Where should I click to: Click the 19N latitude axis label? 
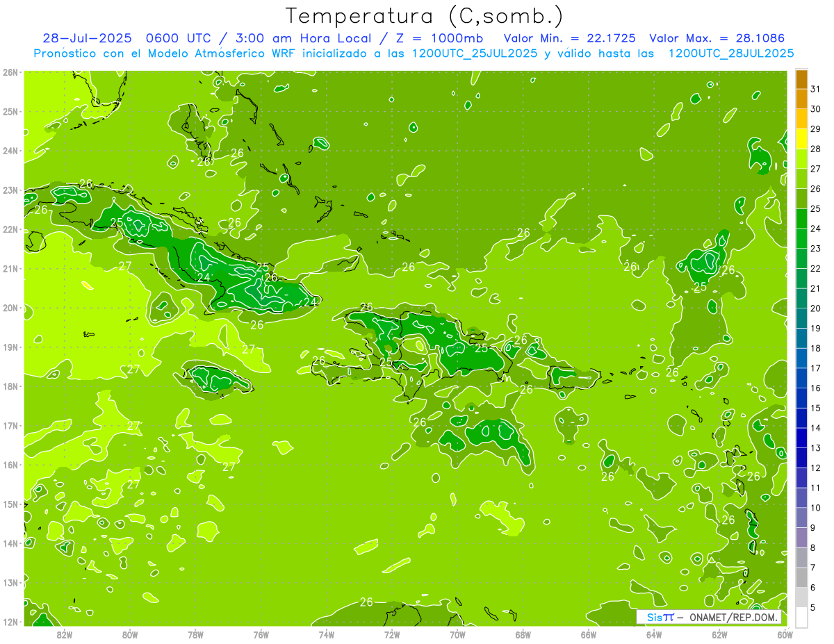[x=11, y=347]
